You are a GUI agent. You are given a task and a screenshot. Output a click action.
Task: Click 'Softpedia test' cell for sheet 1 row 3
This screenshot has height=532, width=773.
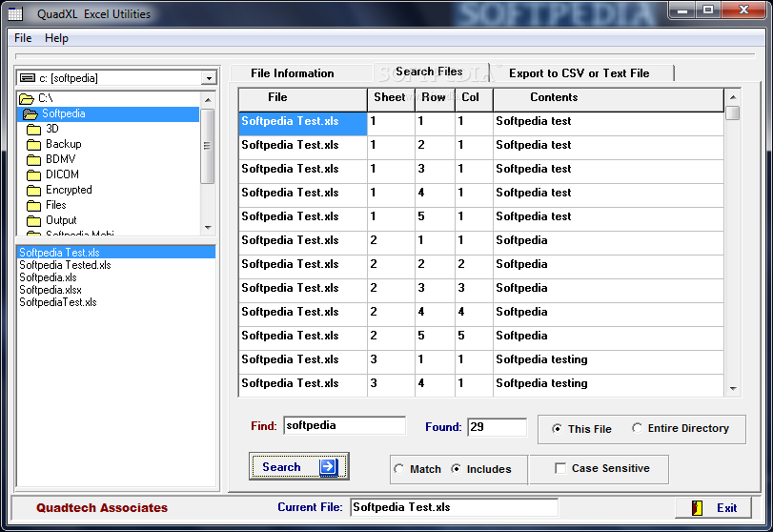[x=608, y=172]
